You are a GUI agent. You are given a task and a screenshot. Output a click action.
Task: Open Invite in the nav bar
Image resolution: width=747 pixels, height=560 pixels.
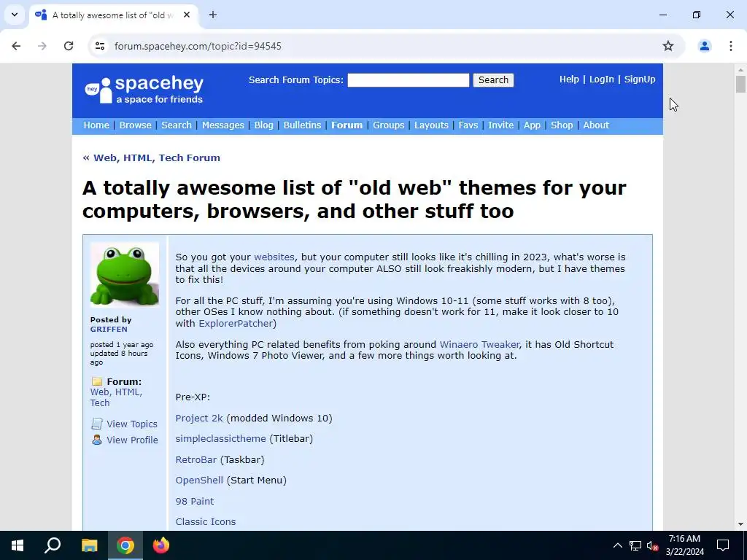pos(500,125)
